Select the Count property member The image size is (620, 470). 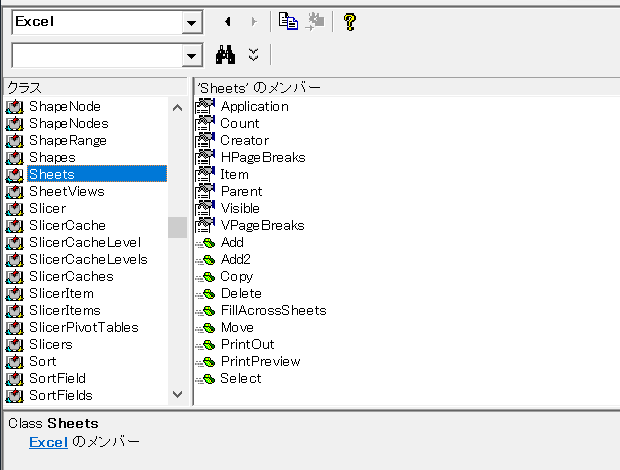(240, 123)
